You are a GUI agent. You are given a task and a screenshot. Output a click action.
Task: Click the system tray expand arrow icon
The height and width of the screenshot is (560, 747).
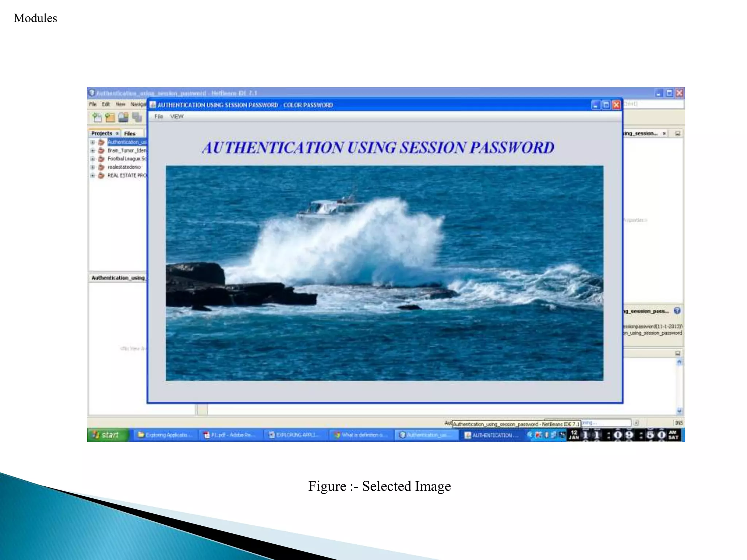pos(530,435)
